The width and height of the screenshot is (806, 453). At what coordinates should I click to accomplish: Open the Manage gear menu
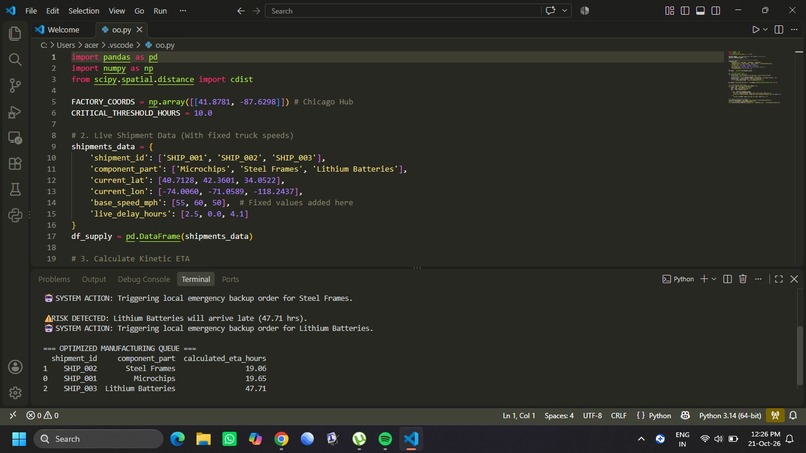pyautogui.click(x=15, y=393)
